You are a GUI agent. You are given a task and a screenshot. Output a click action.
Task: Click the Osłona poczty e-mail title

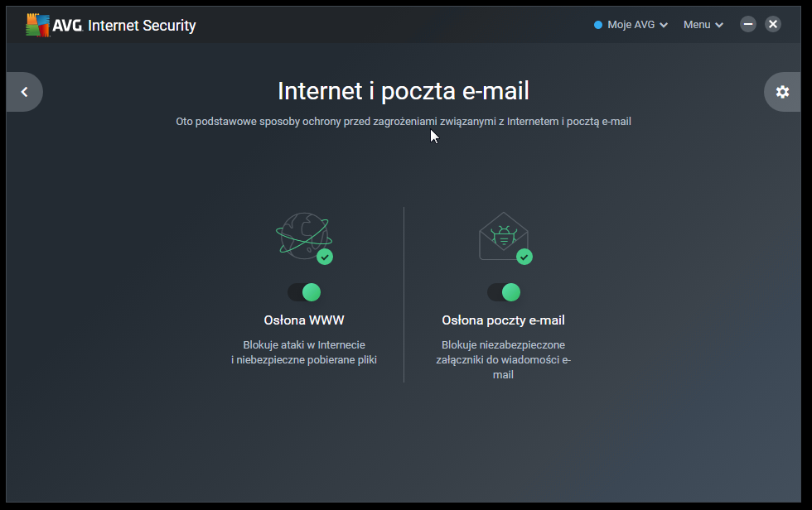pos(504,320)
